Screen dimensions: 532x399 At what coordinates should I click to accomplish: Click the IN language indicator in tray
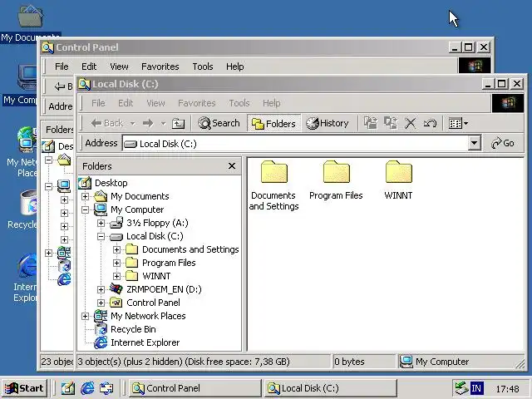tap(476, 388)
